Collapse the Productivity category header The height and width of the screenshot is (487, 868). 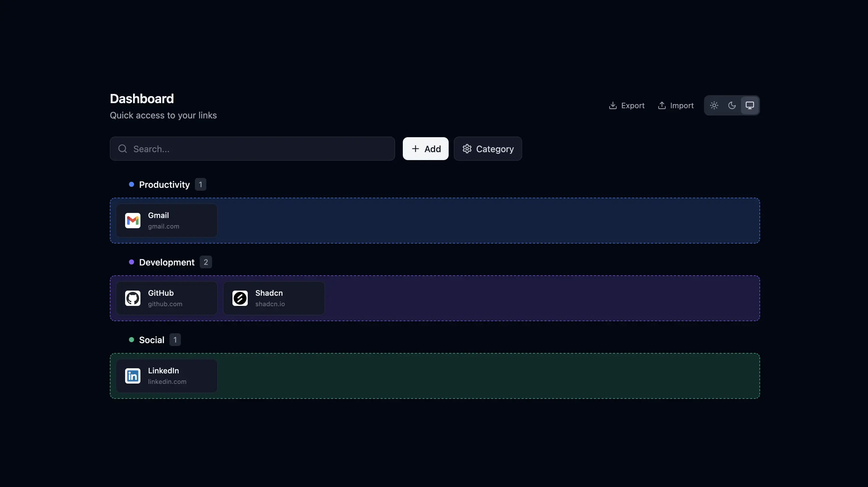(164, 185)
